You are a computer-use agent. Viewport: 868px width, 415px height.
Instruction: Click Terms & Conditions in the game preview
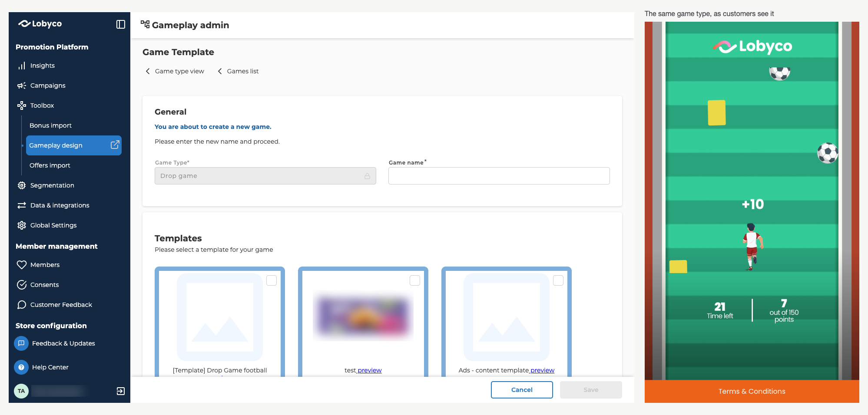coord(752,391)
